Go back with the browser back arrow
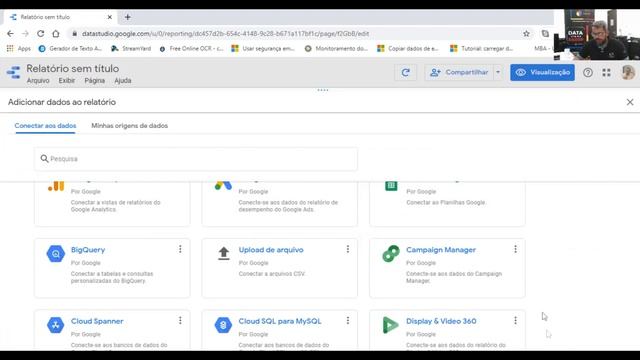The image size is (640, 360). click(x=10, y=33)
